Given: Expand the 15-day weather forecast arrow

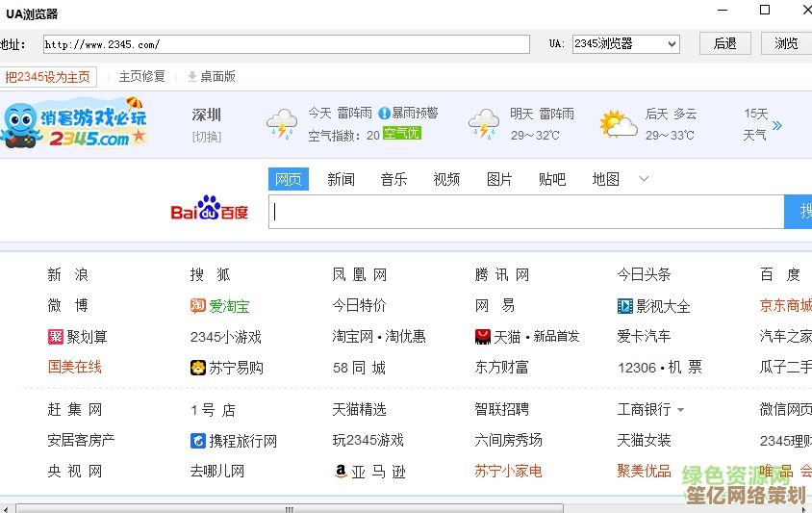Looking at the screenshot, I should pyautogui.click(x=777, y=125).
